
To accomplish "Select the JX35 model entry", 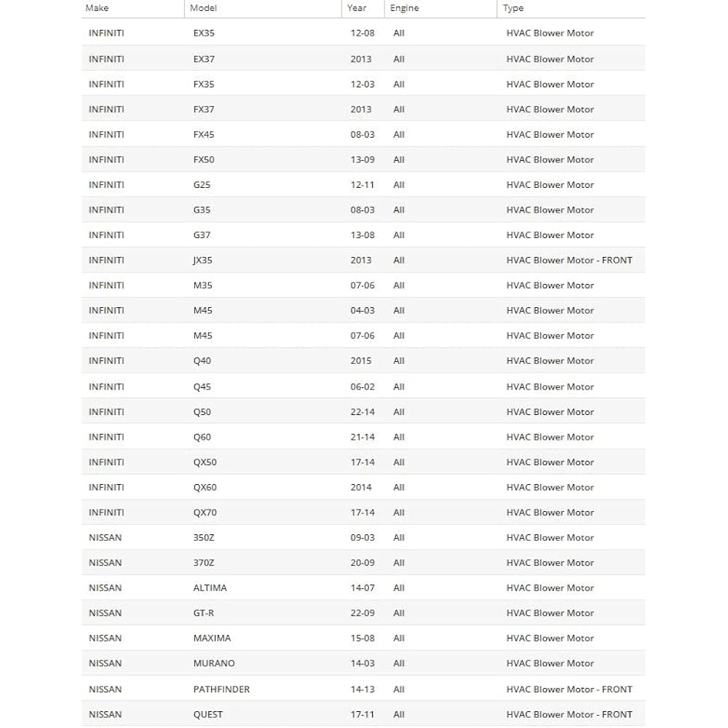I will pos(203,261).
